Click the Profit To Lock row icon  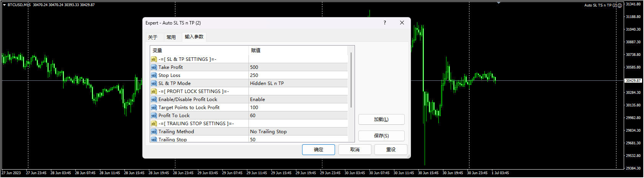click(154, 116)
